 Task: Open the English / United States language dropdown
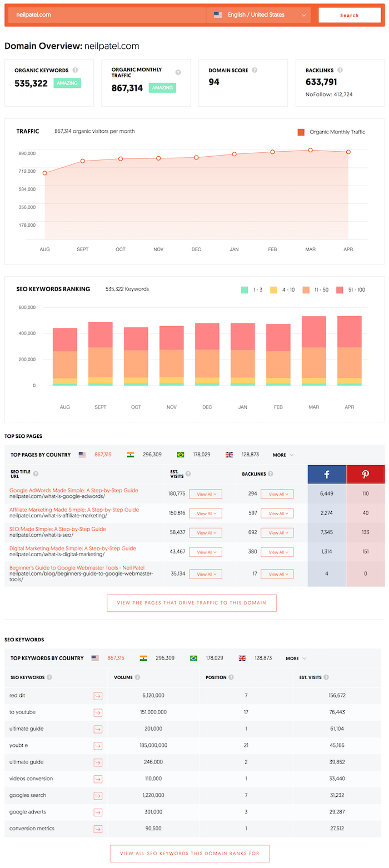(260, 15)
